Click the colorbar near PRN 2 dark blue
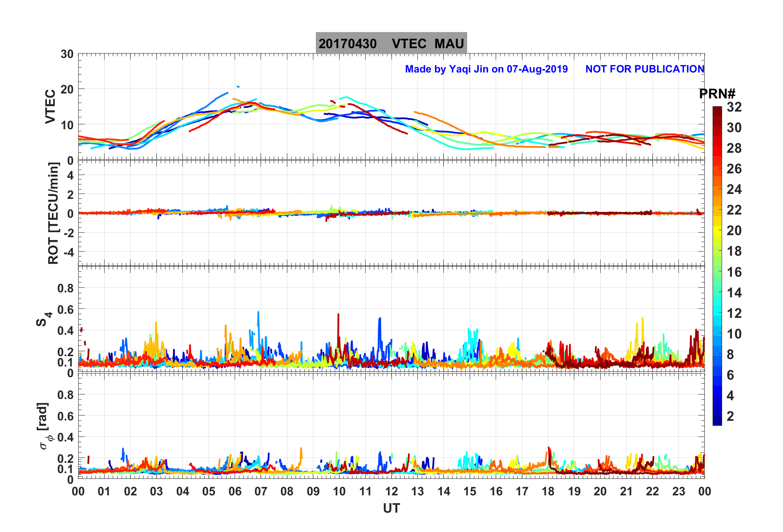The height and width of the screenshot is (532, 783). click(x=717, y=416)
